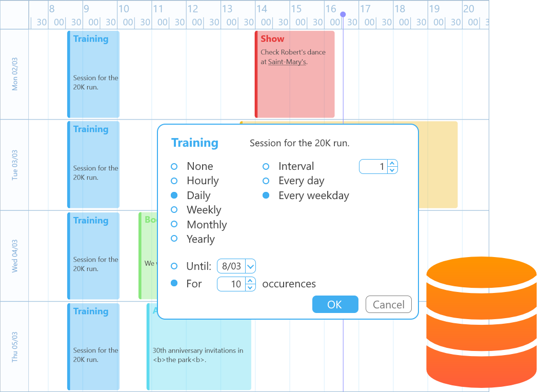Select the Hourly recurrence option
540x392 pixels.
[174, 181]
